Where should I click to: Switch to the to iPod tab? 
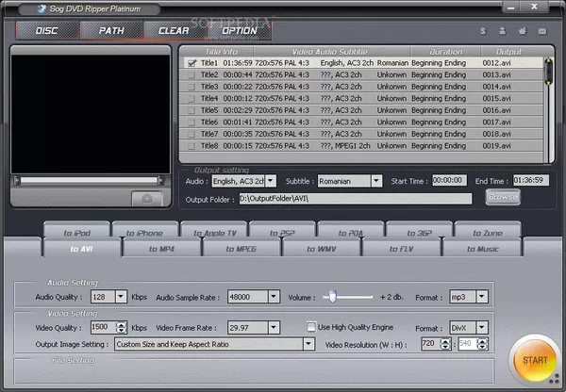(77, 231)
